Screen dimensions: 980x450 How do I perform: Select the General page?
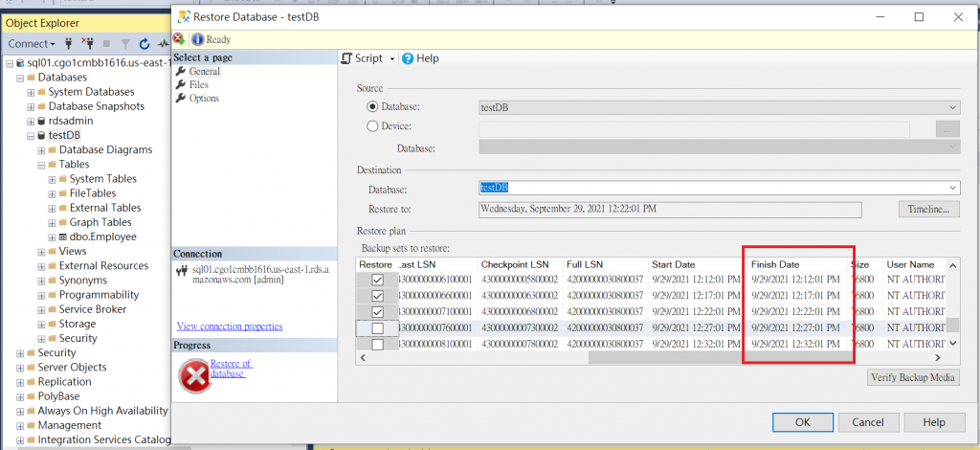coord(205,71)
